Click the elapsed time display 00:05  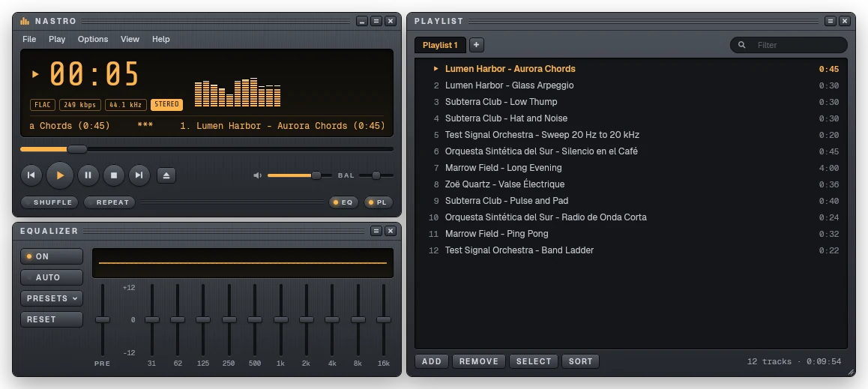point(94,73)
